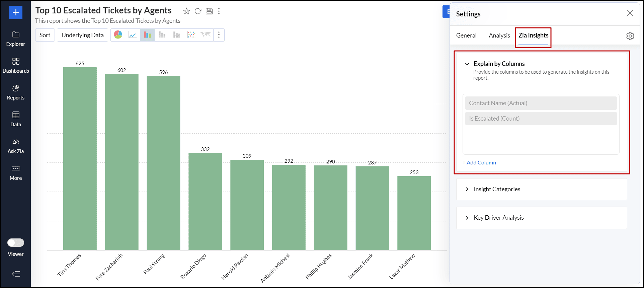Select the Contact Name (Actual) column field
Viewport: 644px width, 288px height.
pos(541,103)
